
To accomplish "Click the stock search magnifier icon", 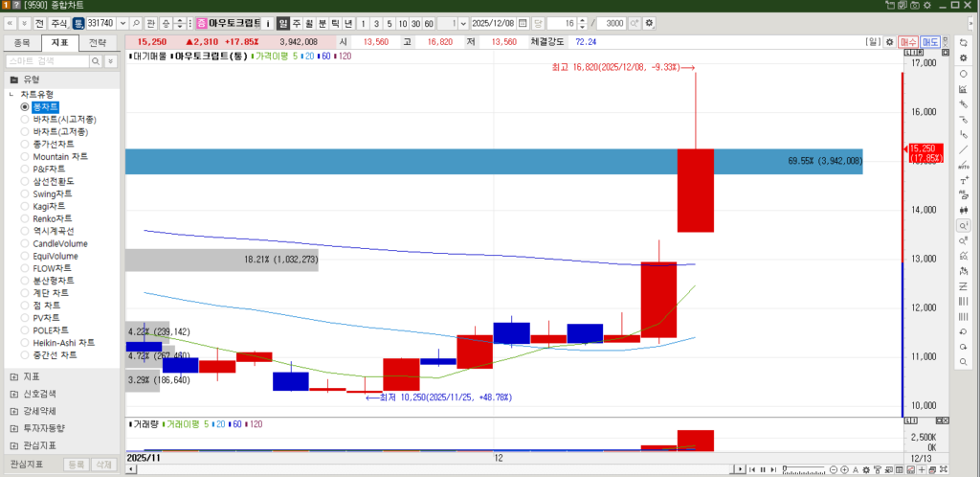I will click(136, 23).
